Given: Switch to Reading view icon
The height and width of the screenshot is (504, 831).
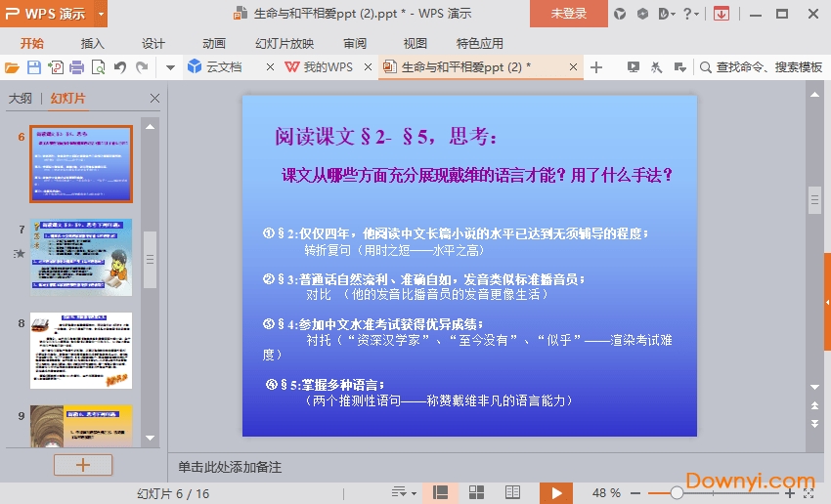Looking at the screenshot, I should [x=512, y=493].
